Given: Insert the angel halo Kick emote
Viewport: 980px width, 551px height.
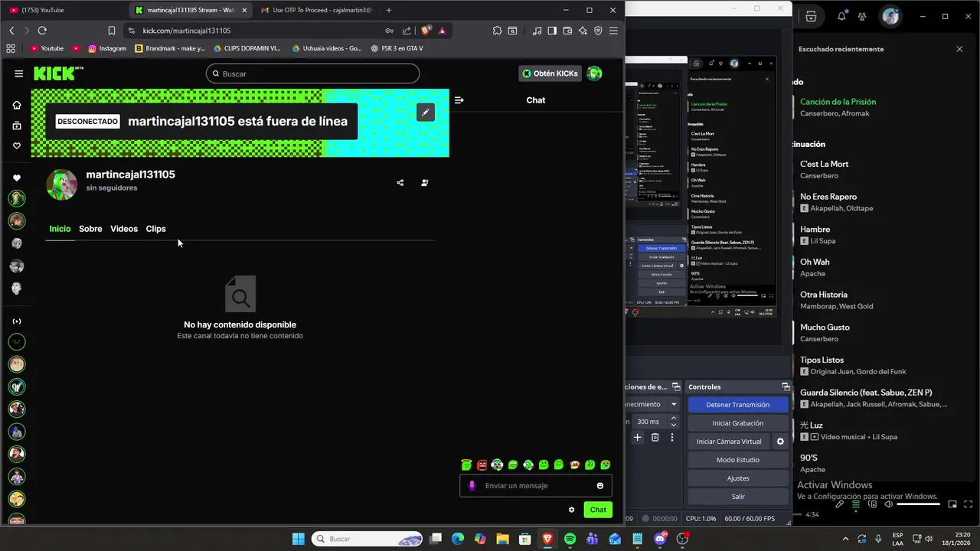Looking at the screenshot, I should (x=466, y=465).
